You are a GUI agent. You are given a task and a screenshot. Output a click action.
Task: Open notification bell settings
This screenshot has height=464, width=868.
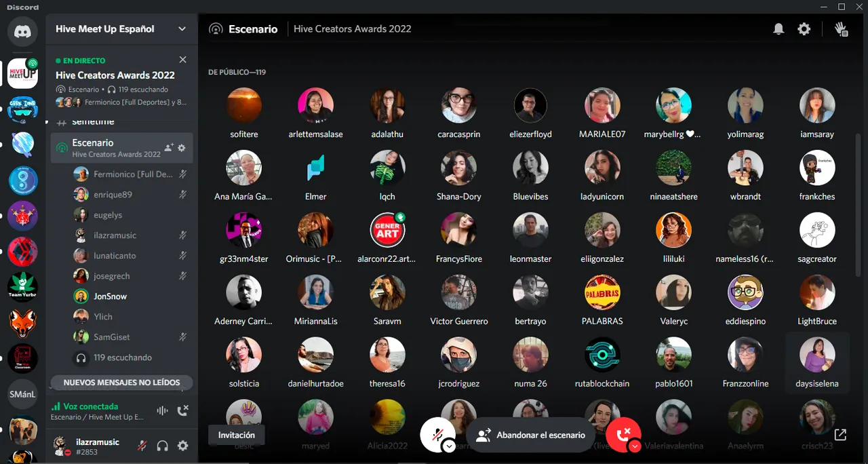pos(778,29)
